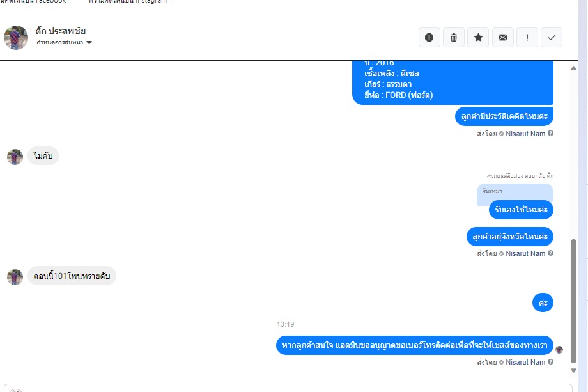Star this conversation for follow up
Screen dimensions: 588x392
(x=478, y=38)
